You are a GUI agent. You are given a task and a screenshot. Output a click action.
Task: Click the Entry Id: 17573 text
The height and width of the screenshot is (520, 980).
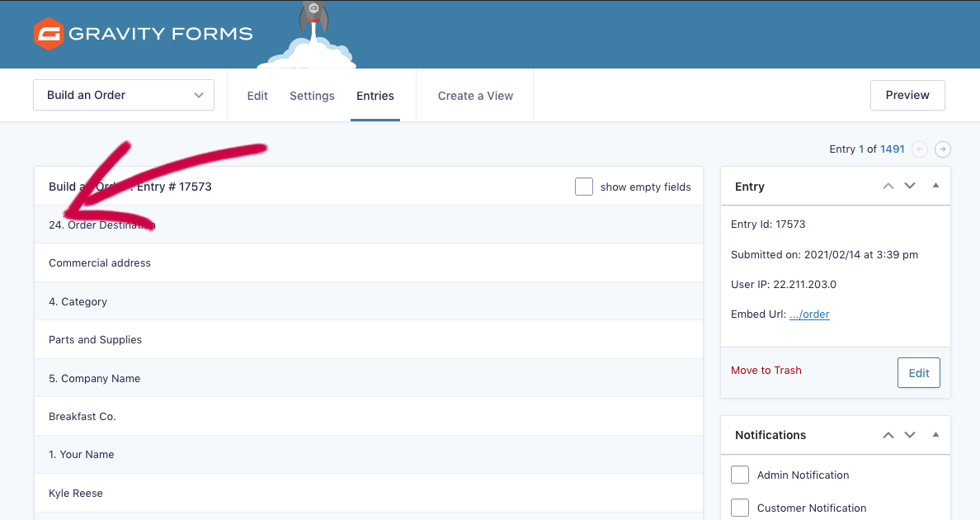click(x=768, y=225)
